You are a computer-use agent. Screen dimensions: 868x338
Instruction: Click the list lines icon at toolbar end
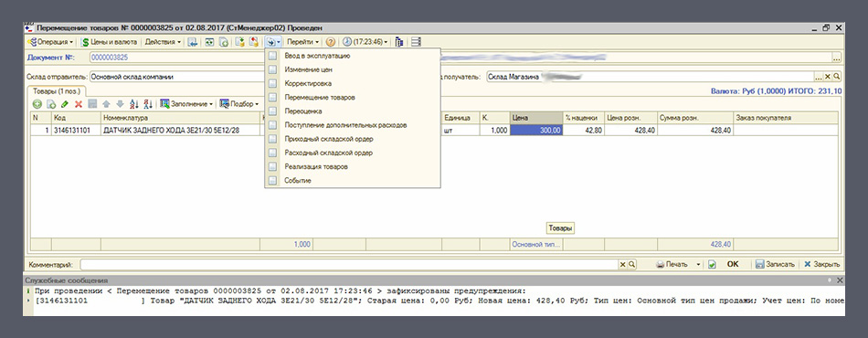coord(417,41)
